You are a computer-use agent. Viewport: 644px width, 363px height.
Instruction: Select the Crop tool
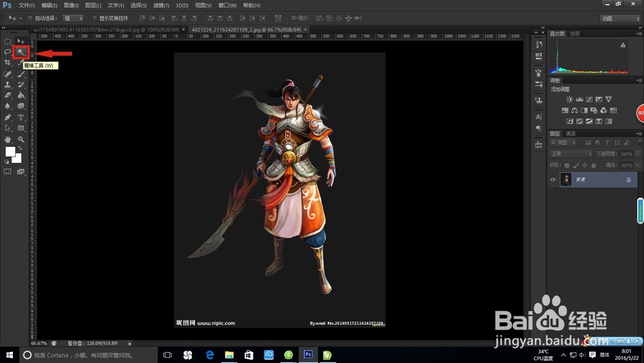tap(7, 63)
